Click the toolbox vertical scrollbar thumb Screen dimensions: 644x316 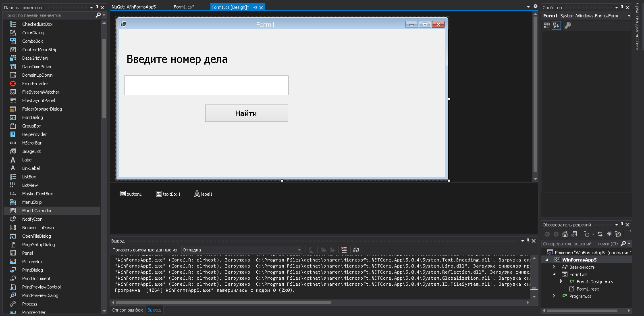click(104, 78)
